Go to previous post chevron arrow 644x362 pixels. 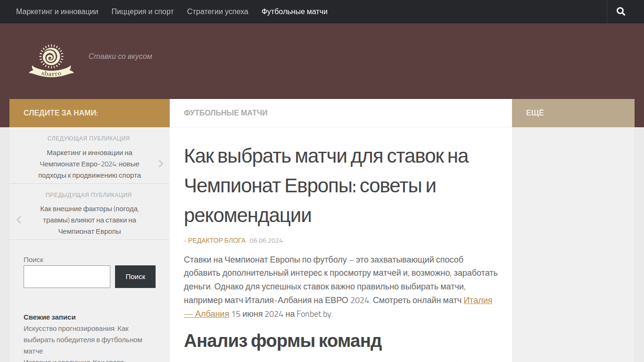pyautogui.click(x=19, y=220)
